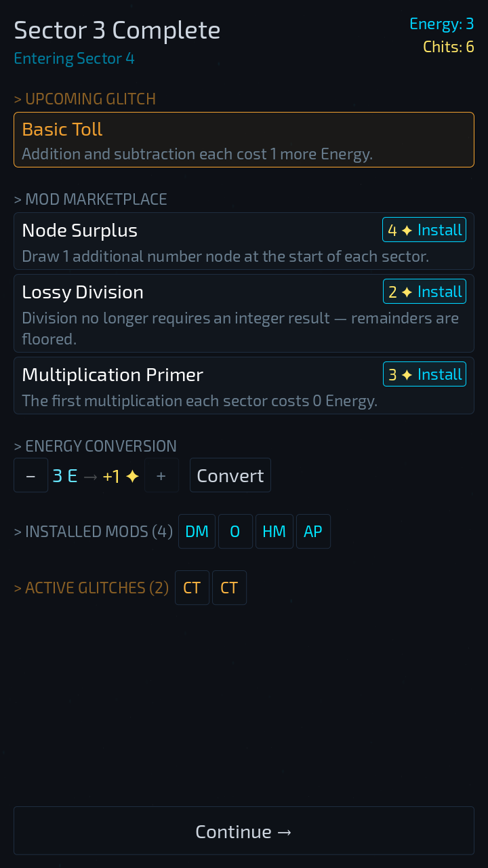
Task: Inspect the AP installed mod badge
Action: (313, 532)
